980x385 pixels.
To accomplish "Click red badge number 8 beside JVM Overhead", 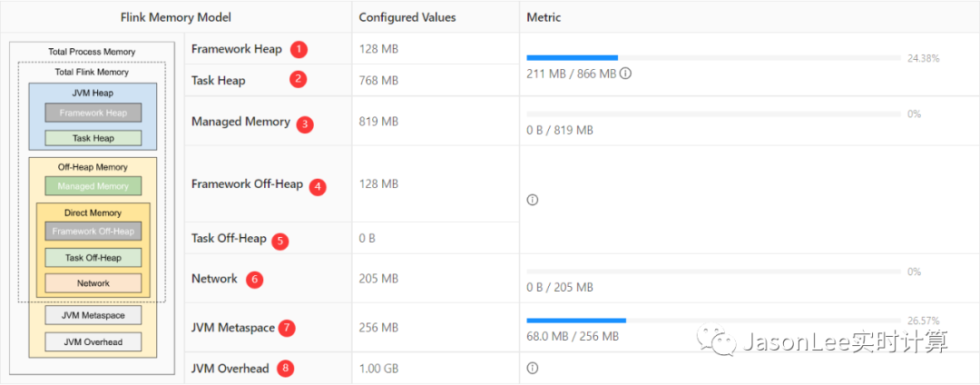I will pos(286,368).
